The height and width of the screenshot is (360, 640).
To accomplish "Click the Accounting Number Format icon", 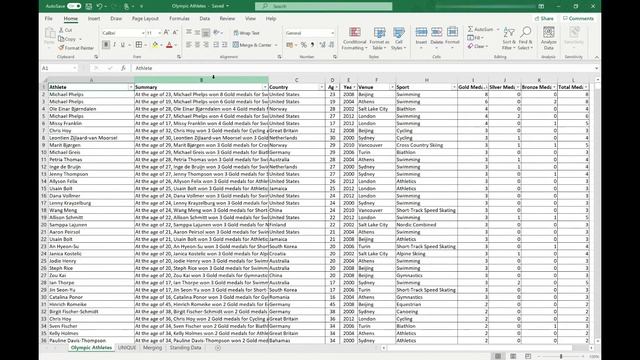I will [290, 45].
